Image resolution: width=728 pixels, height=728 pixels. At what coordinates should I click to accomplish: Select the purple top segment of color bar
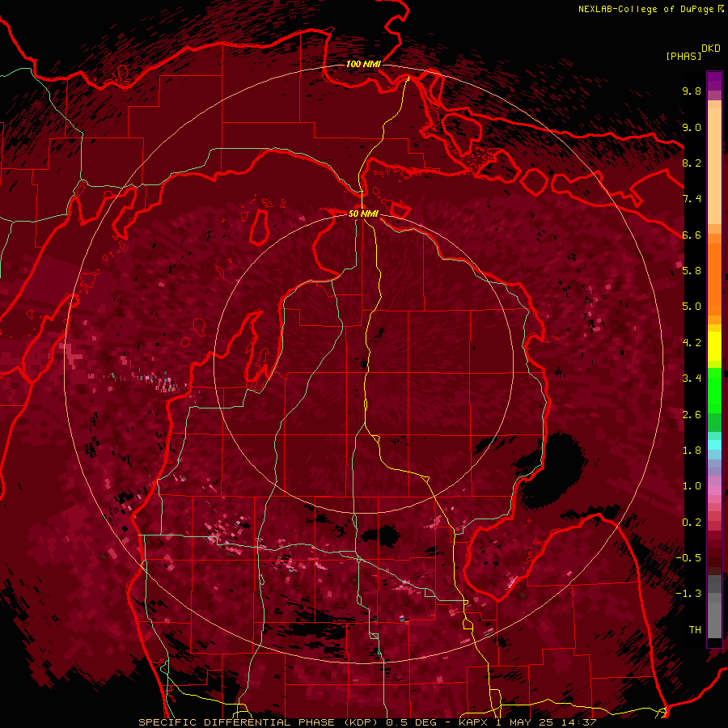click(x=714, y=81)
